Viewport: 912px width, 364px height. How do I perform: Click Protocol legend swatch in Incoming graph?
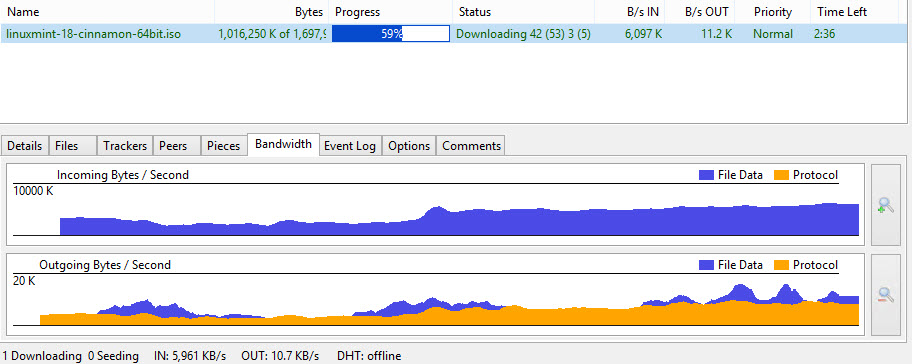click(782, 175)
